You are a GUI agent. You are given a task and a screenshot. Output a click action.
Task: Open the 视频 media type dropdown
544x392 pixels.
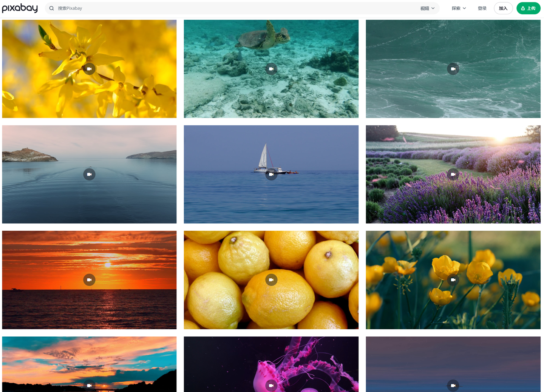point(427,8)
